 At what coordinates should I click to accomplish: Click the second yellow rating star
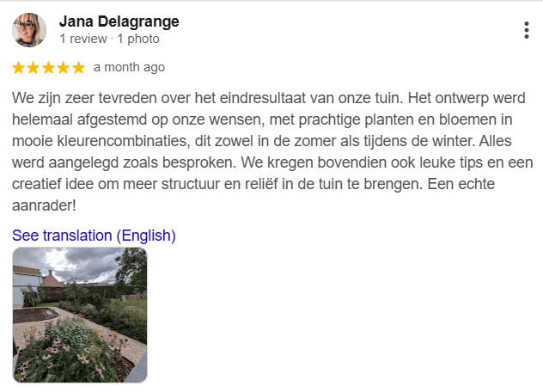click(x=34, y=67)
